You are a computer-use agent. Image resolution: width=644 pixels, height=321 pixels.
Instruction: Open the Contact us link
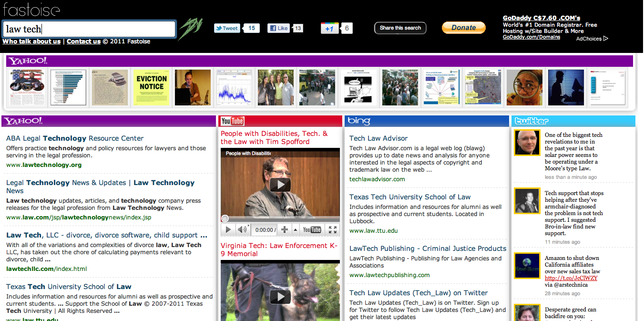[x=83, y=41]
